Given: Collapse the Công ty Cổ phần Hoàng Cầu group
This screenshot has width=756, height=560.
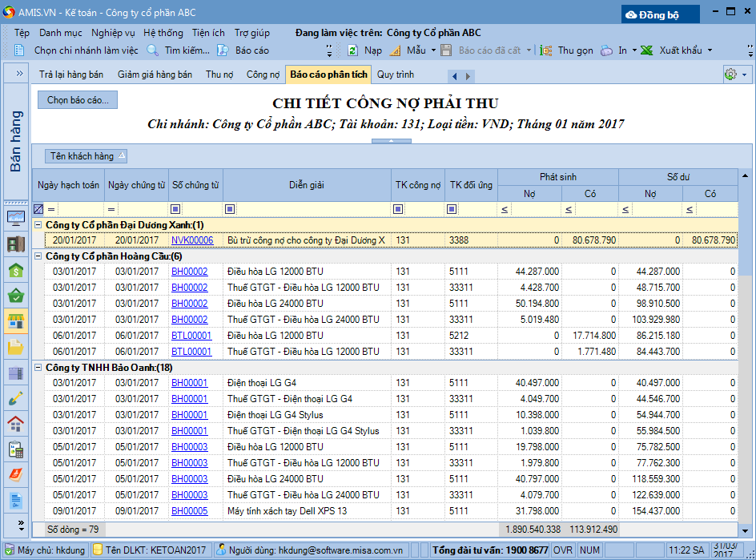Looking at the screenshot, I should click(38, 256).
